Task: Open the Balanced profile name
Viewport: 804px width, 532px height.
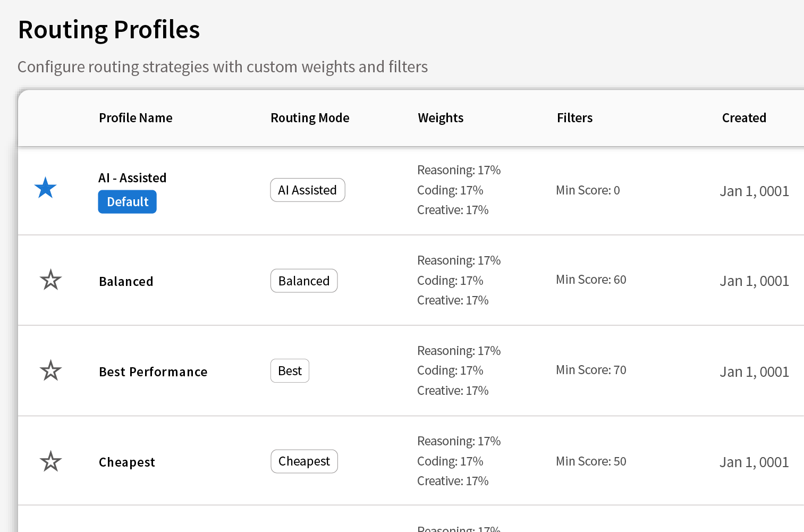Action: tap(126, 282)
